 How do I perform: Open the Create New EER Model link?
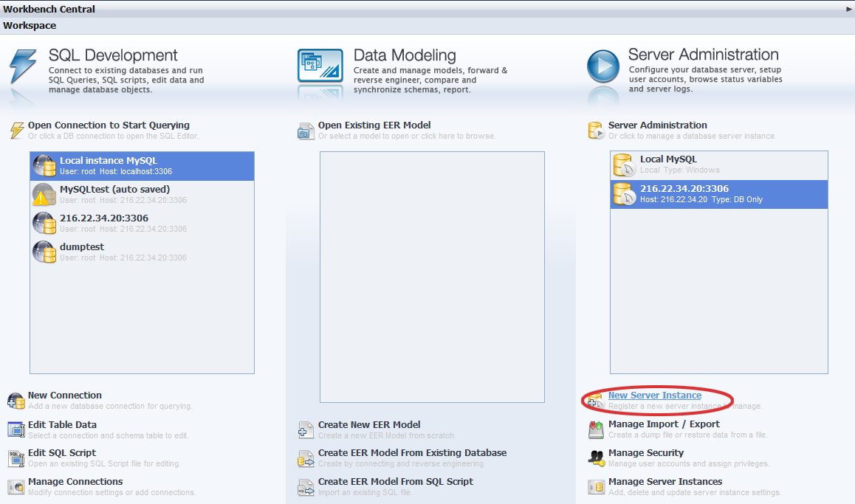coord(369,424)
